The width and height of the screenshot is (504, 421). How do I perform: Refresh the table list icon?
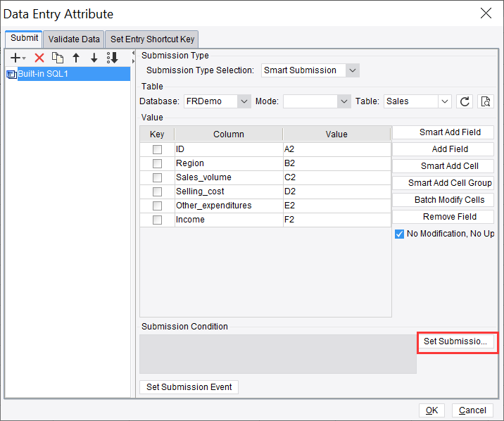[x=465, y=101]
